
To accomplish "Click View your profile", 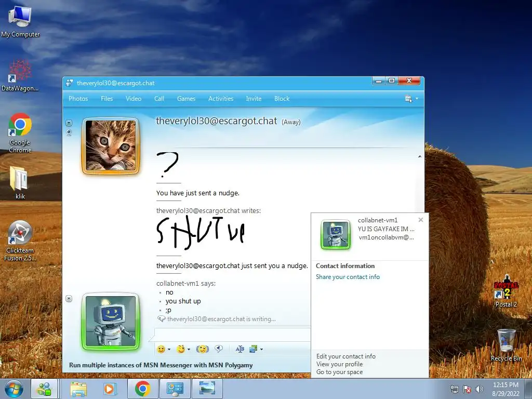I will 339,364.
